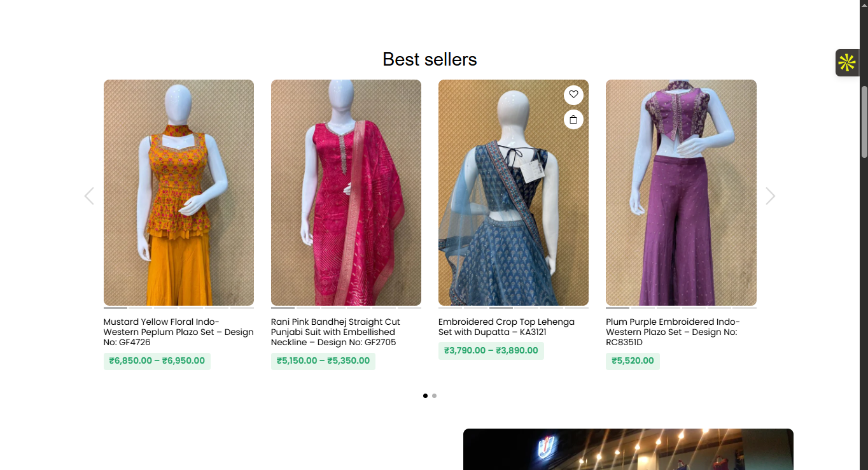Open Rani Pink Bandhej Punjabi Suit title
Screen dimensions: 868x470
335,332
